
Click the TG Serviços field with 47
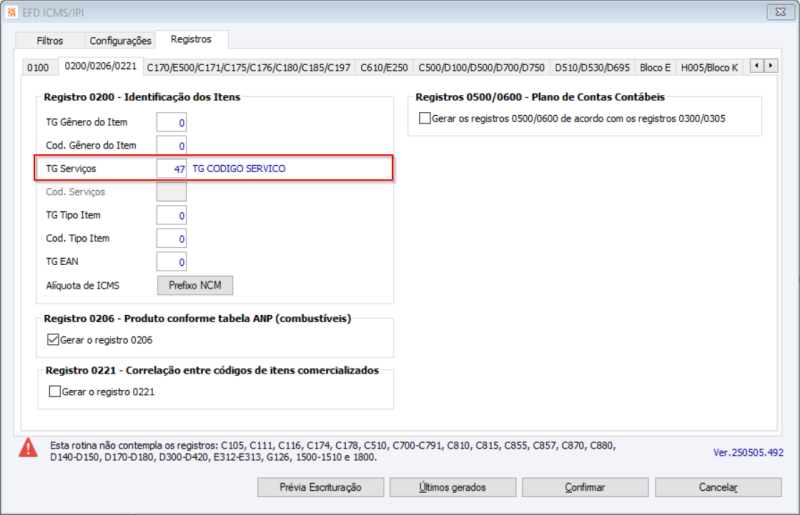click(171, 168)
